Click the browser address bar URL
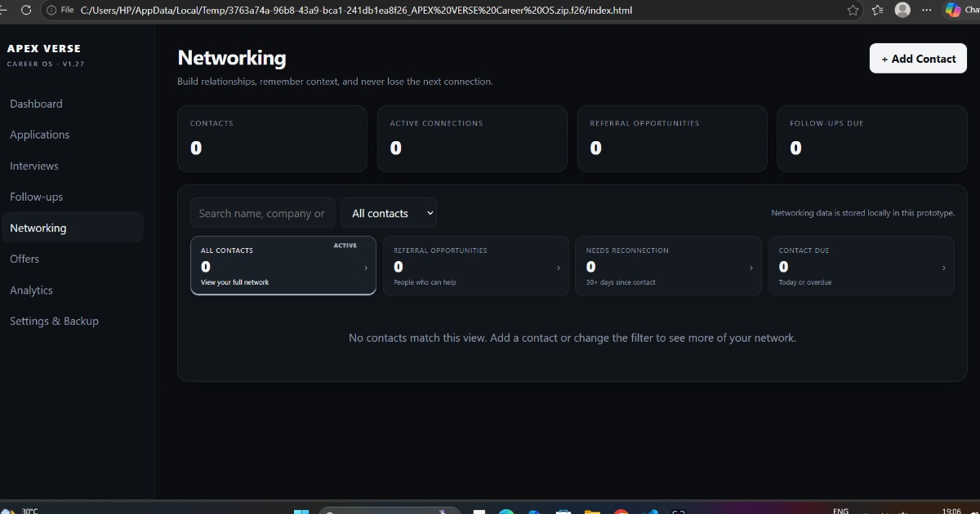The height and width of the screenshot is (514, 980). 356,10
